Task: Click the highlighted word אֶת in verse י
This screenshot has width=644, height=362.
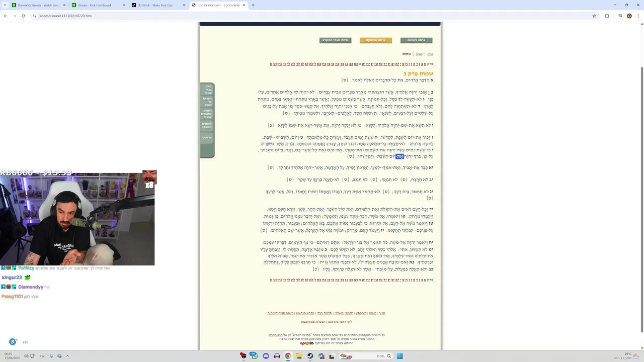Action: coord(399,156)
